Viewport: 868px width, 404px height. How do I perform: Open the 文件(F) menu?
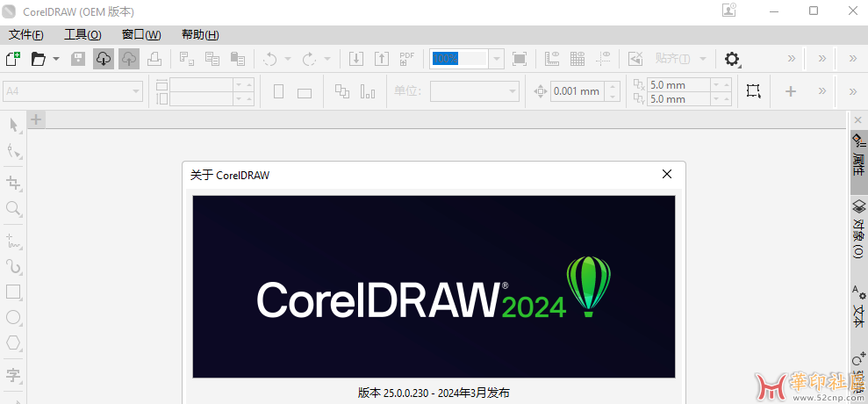coord(26,35)
